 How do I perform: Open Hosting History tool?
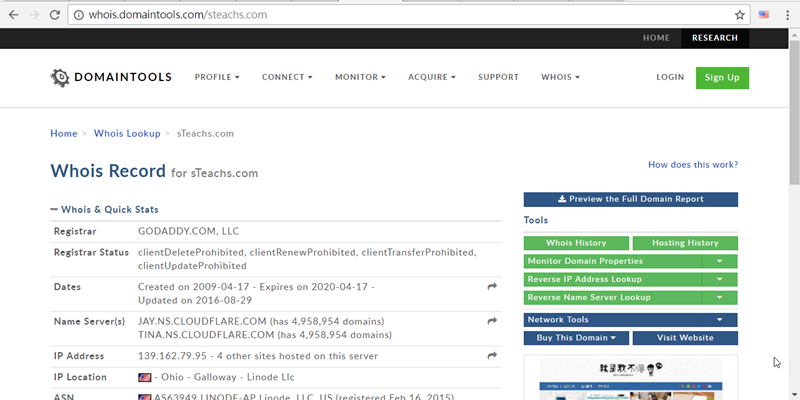[x=685, y=243]
